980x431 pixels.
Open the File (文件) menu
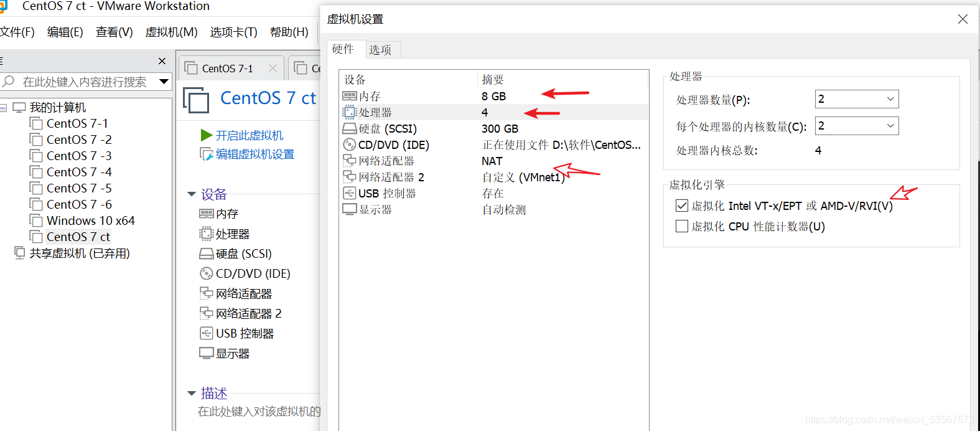tap(17, 32)
